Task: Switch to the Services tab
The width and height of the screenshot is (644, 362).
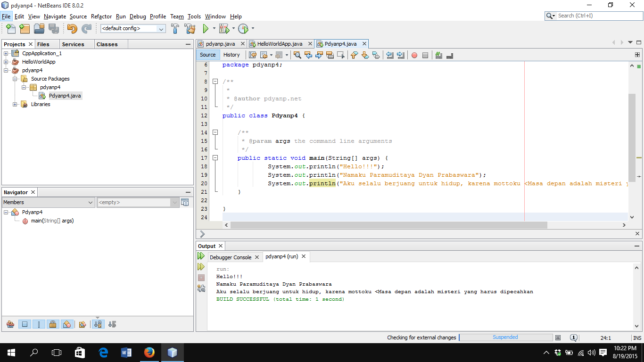Action: point(73,44)
